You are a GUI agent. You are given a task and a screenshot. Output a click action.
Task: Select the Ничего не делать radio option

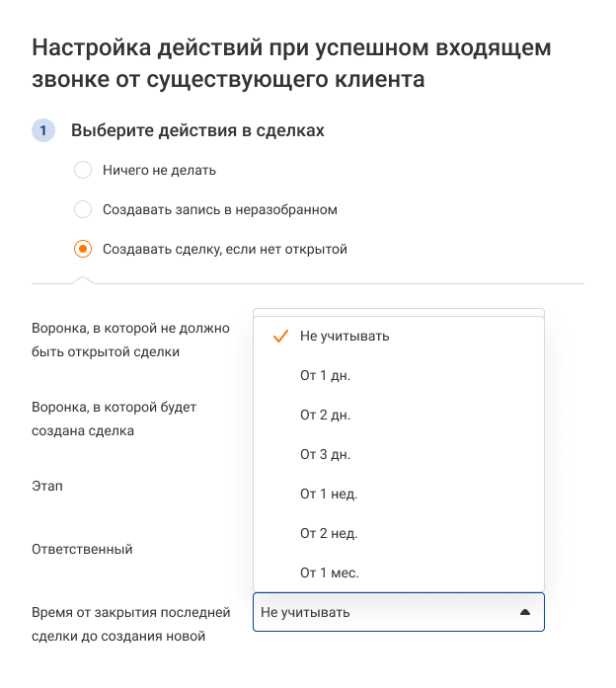[x=83, y=170]
